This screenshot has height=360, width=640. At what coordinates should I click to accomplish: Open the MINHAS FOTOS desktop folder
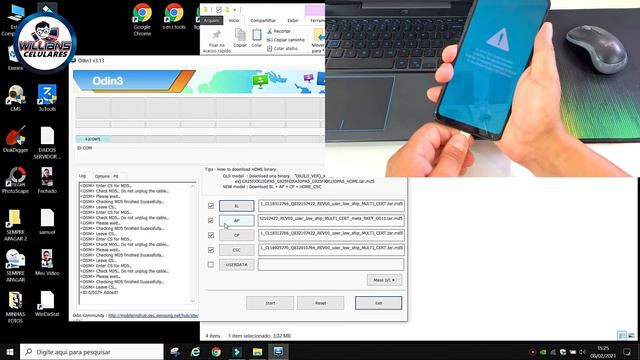[x=16, y=307]
